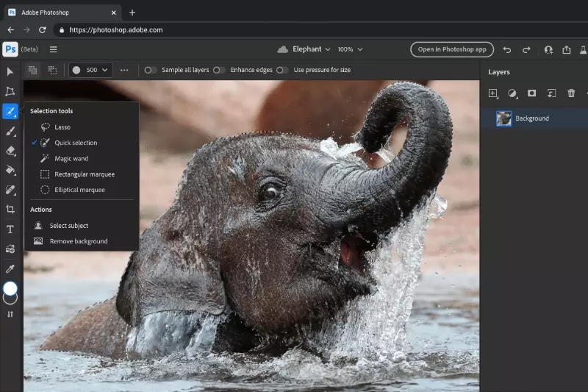Image resolution: width=588 pixels, height=392 pixels.
Task: Pick the Eyedropper tool
Action: [10, 269]
